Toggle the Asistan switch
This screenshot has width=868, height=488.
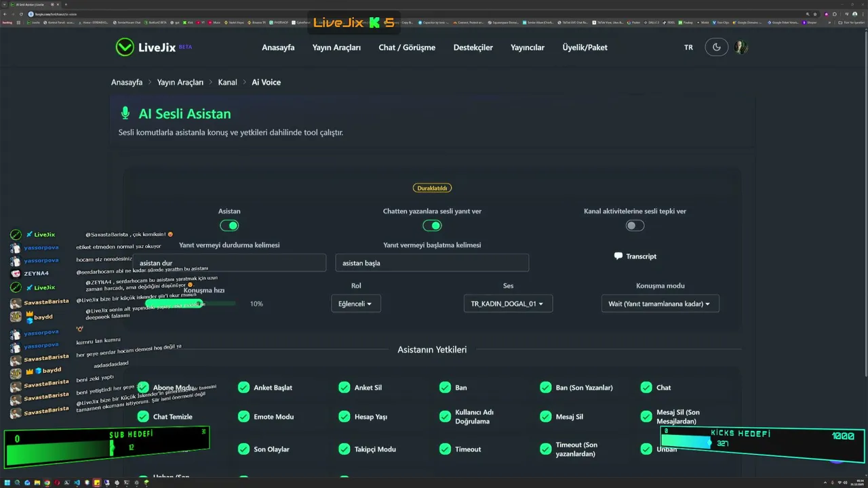pos(229,226)
